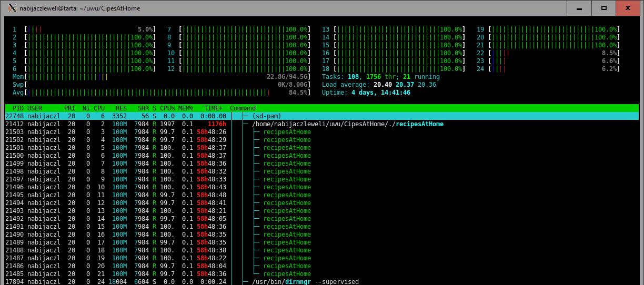644x285 pixels.
Task: Sort by the CPU% column header
Action: [x=167, y=108]
